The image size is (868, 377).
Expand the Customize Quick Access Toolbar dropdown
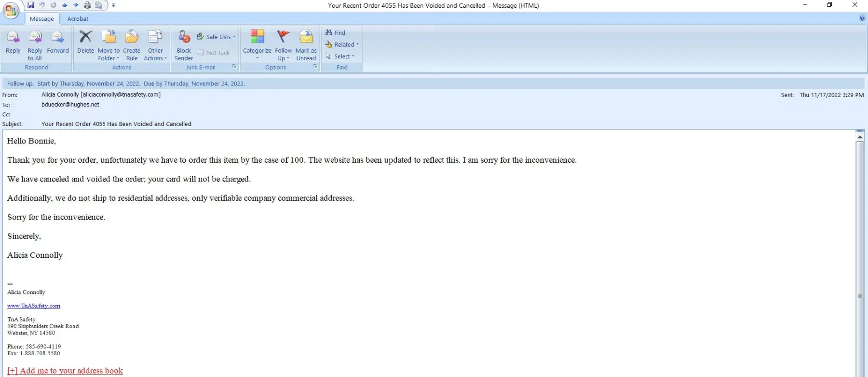click(x=113, y=5)
